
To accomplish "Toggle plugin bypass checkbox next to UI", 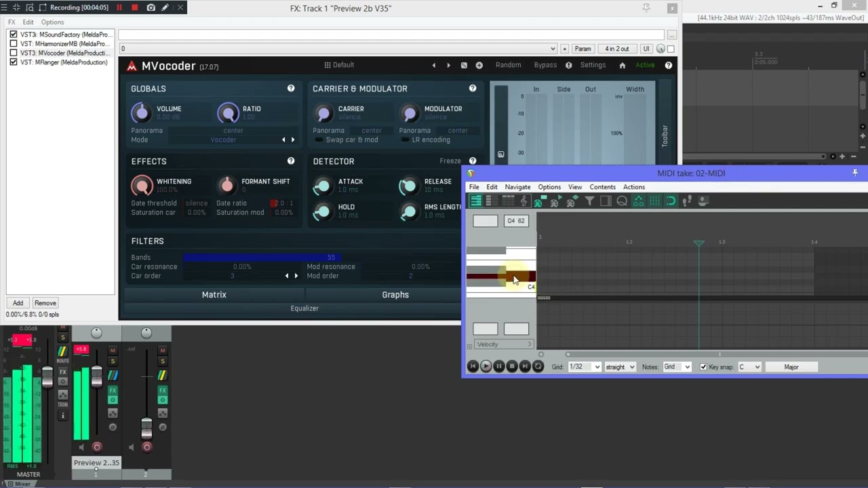I will 671,49.
